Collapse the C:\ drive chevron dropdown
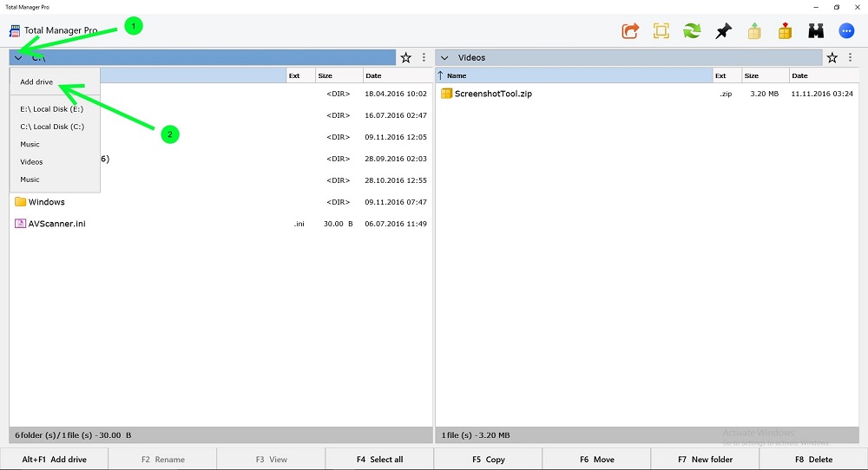Image resolution: width=868 pixels, height=470 pixels. (18, 57)
